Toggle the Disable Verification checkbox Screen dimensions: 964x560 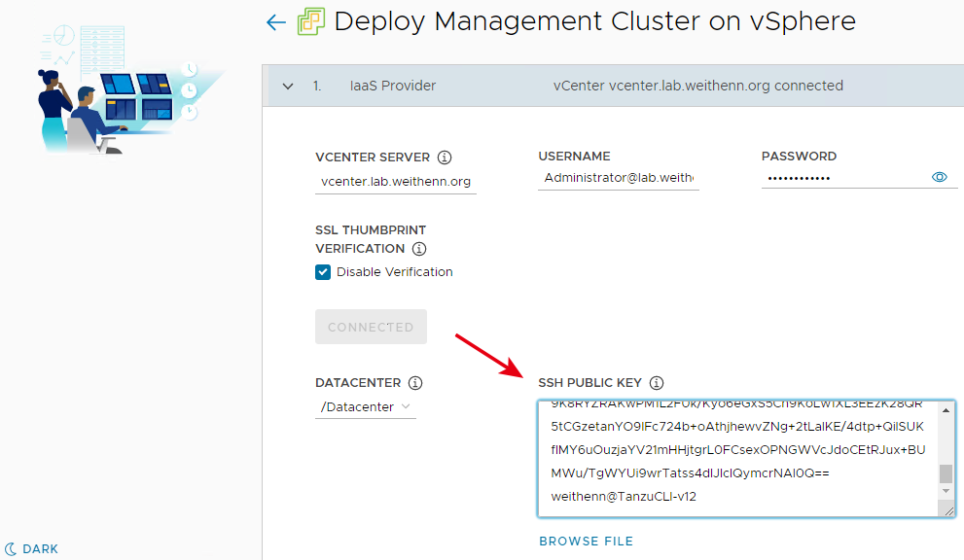tap(323, 272)
